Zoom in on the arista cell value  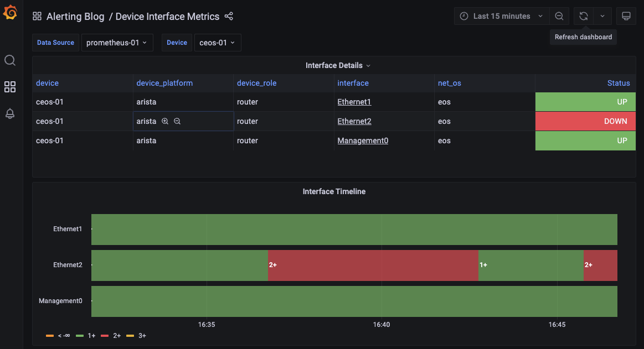165,121
